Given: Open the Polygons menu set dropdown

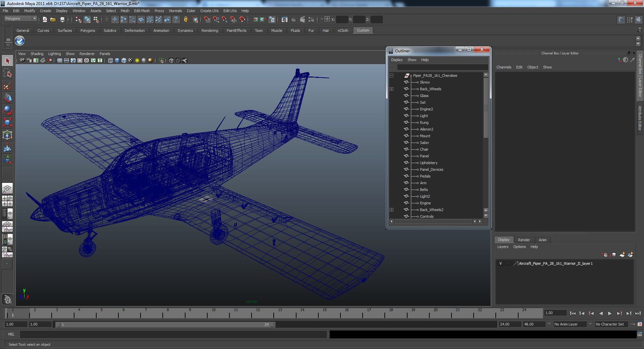Looking at the screenshot, I should [20, 19].
